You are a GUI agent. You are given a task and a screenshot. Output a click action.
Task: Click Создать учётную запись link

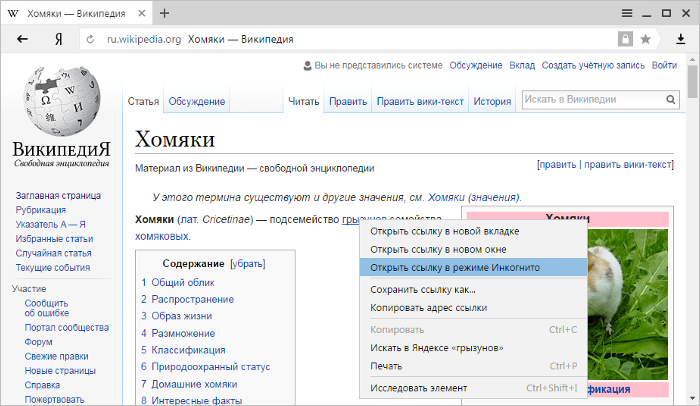tap(593, 65)
